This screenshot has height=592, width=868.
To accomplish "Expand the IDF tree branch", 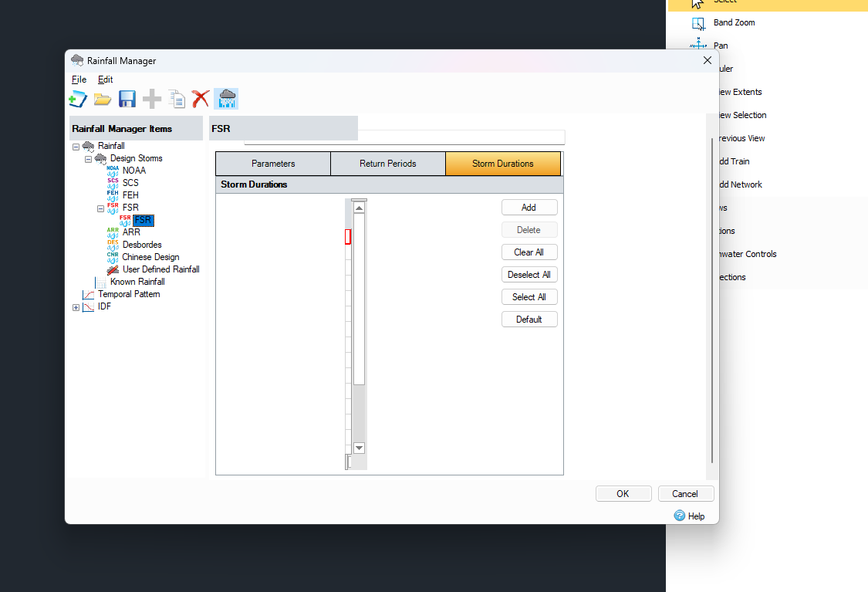I will click(x=75, y=306).
